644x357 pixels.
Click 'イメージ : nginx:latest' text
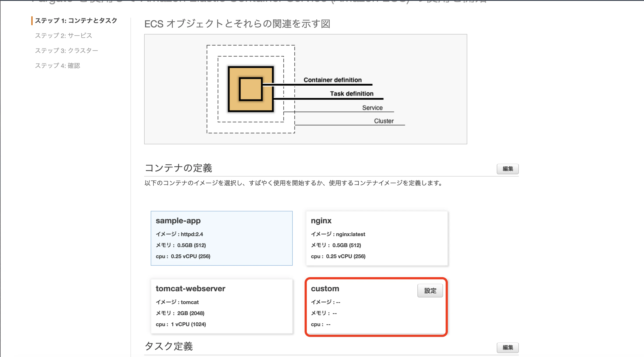338,234
